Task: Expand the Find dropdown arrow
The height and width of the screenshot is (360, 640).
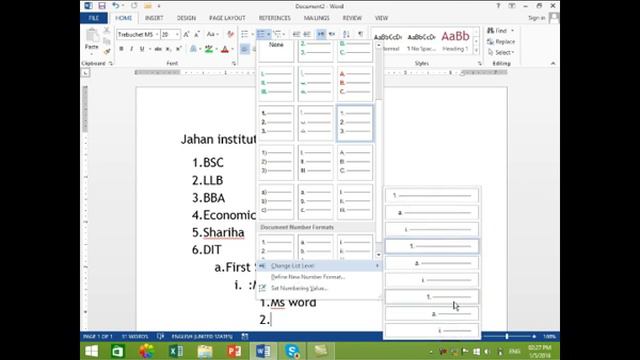Action: (x=512, y=31)
